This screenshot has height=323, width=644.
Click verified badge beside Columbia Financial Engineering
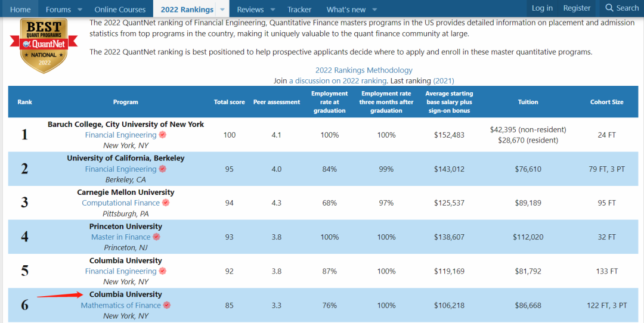click(163, 271)
